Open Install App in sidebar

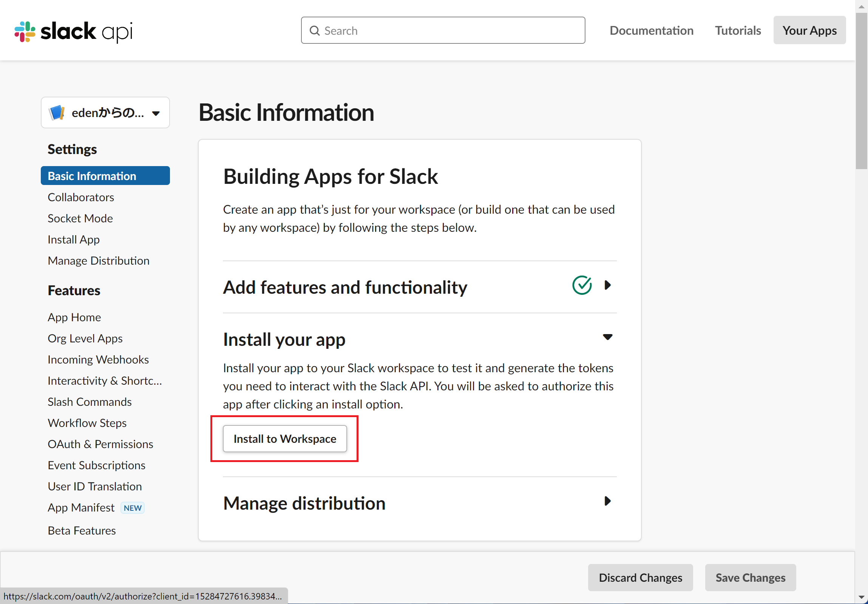click(x=74, y=239)
